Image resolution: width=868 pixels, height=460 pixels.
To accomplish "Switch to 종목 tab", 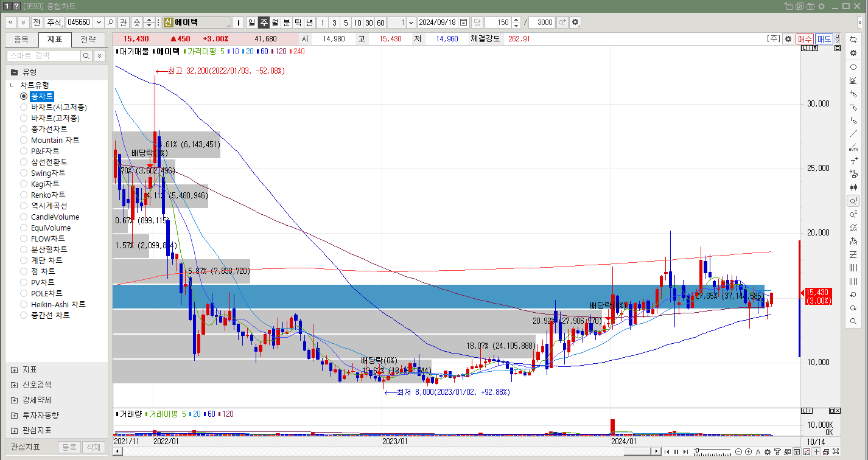I will 21,40.
